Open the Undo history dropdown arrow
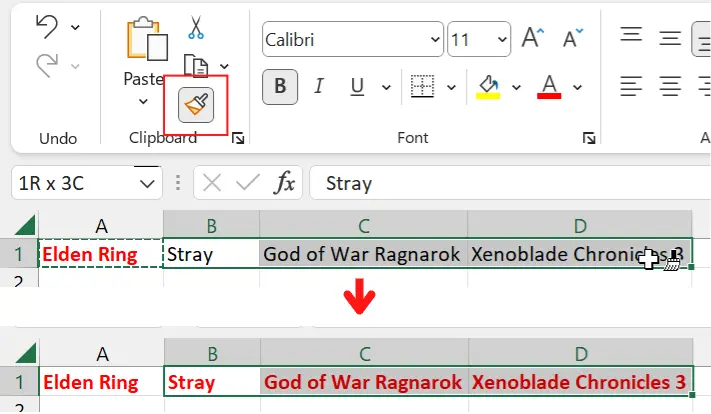This screenshot has height=414, width=711. click(75, 28)
